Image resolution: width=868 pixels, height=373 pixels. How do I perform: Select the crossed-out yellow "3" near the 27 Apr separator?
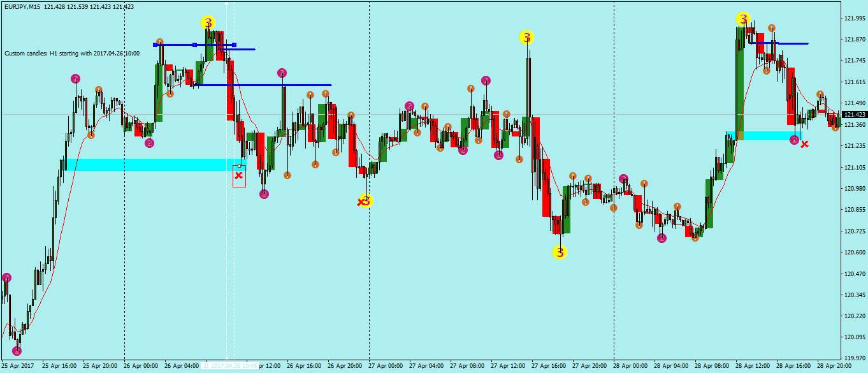point(365,201)
